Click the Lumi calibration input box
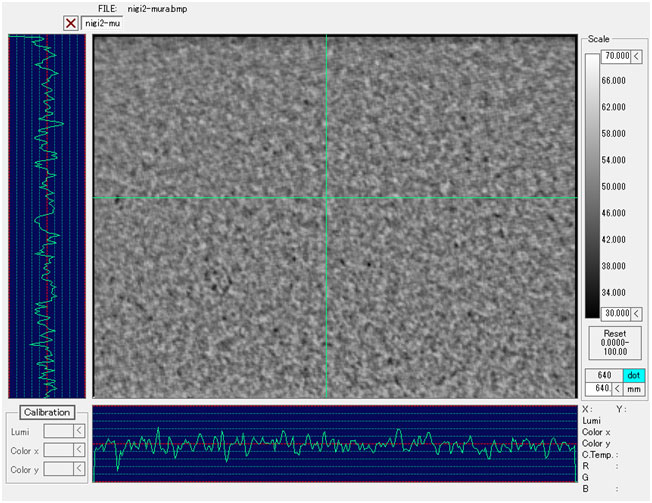Screen dimensions: 652x503 pos(60,431)
